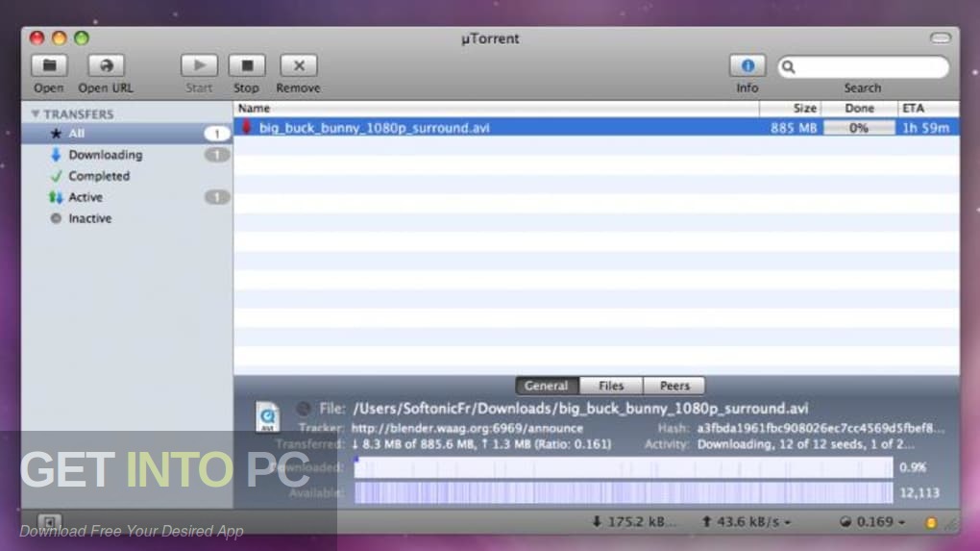This screenshot has width=980, height=551.
Task: Click the 885 MB size cell
Action: (x=793, y=128)
